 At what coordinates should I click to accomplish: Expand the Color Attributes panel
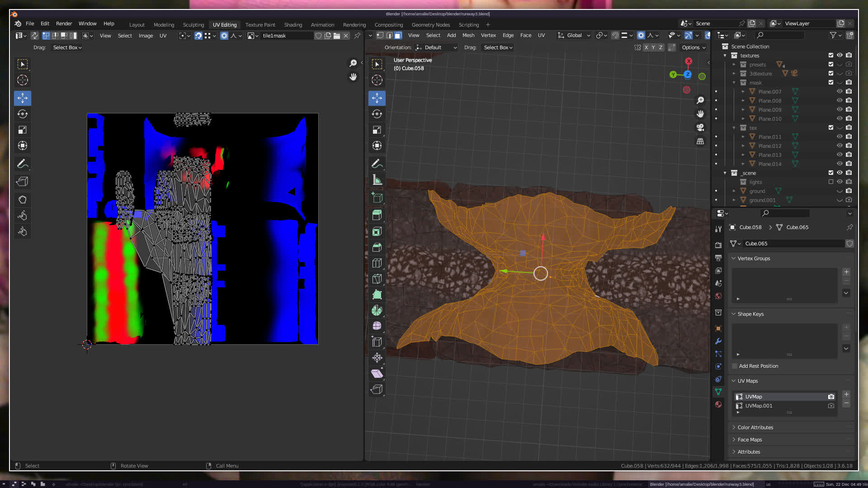[x=755, y=427]
